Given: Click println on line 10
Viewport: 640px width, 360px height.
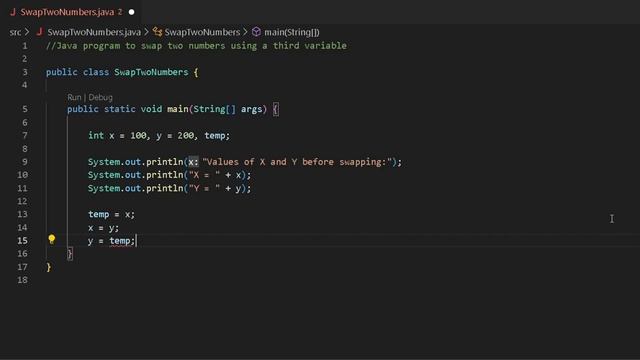Looking at the screenshot, I should [x=164, y=175].
